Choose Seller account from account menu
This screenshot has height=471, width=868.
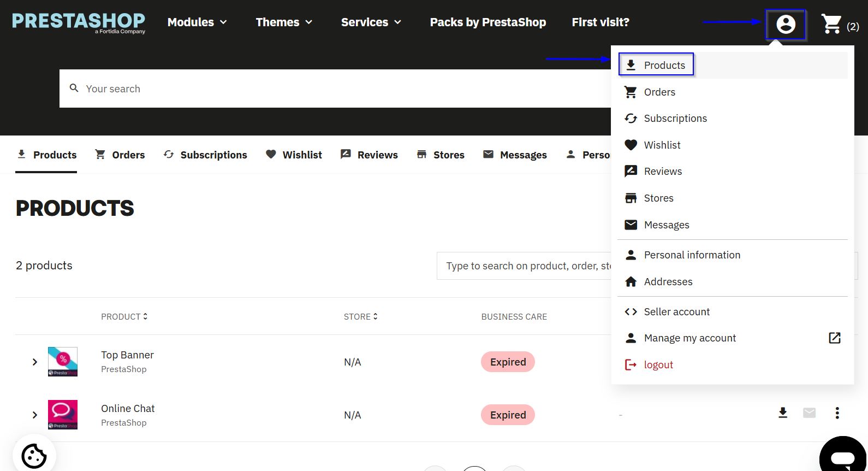point(676,312)
